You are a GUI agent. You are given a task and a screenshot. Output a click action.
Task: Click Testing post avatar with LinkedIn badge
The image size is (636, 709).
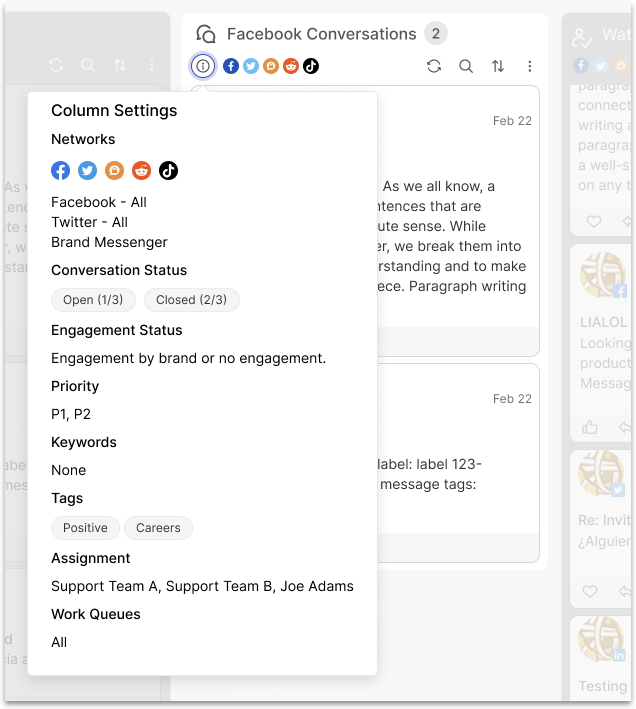point(602,639)
